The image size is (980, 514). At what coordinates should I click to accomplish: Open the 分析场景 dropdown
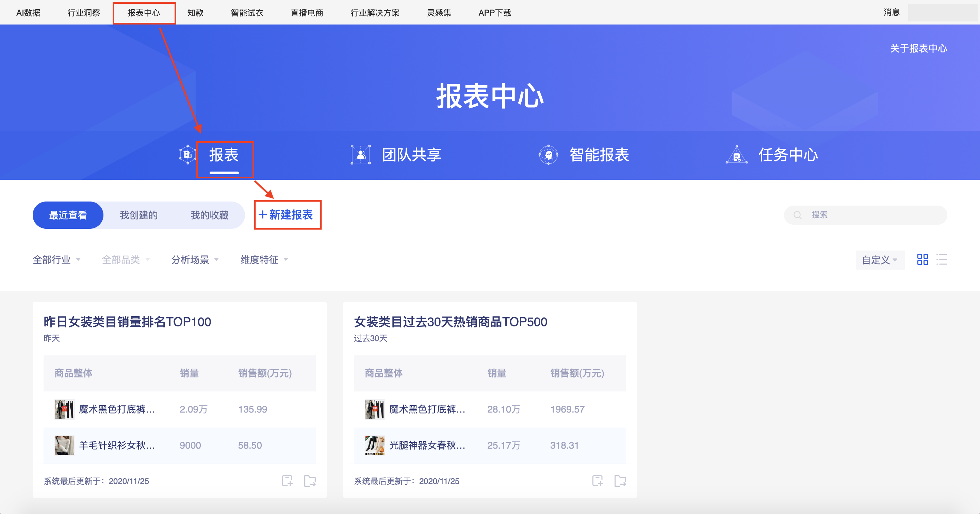194,260
